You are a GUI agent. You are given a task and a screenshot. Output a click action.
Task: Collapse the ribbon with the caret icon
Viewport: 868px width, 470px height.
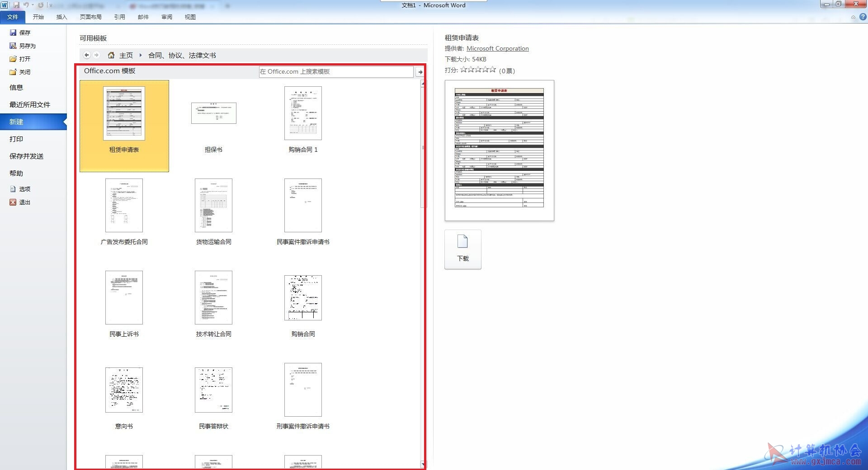pyautogui.click(x=853, y=17)
